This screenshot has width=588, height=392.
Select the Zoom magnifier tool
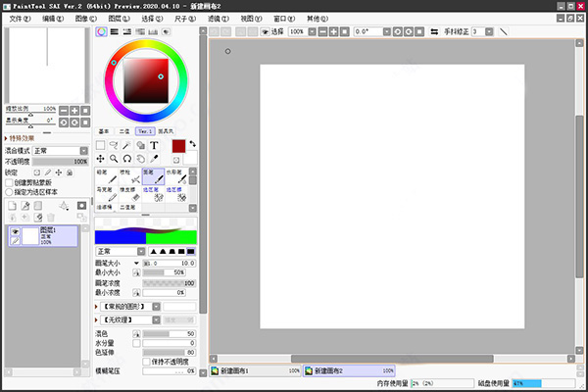[114, 158]
